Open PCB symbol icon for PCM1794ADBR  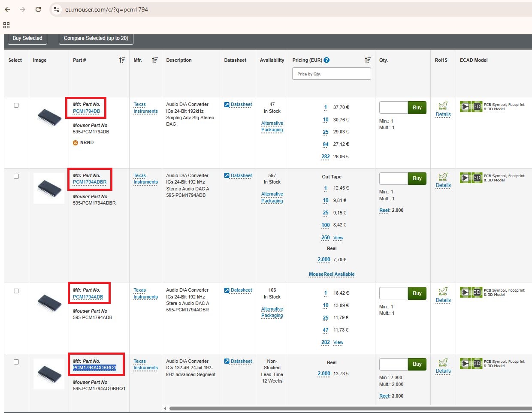coord(465,178)
